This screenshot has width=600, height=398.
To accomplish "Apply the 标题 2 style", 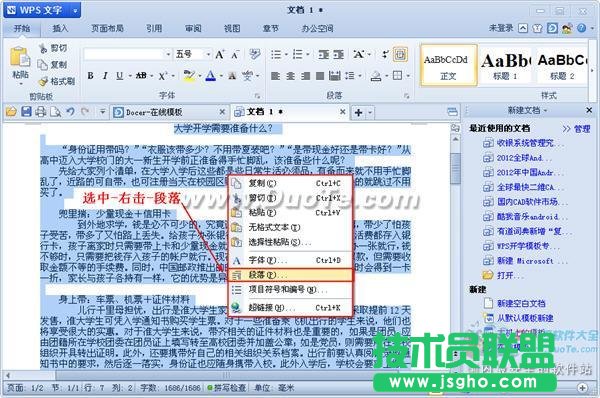I will 562,65.
